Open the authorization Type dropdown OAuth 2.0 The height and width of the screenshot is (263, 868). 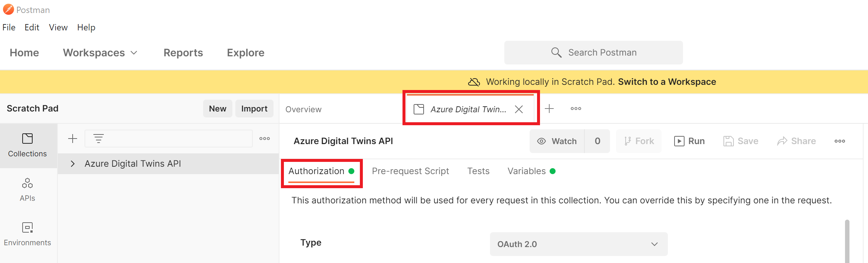coord(579,244)
